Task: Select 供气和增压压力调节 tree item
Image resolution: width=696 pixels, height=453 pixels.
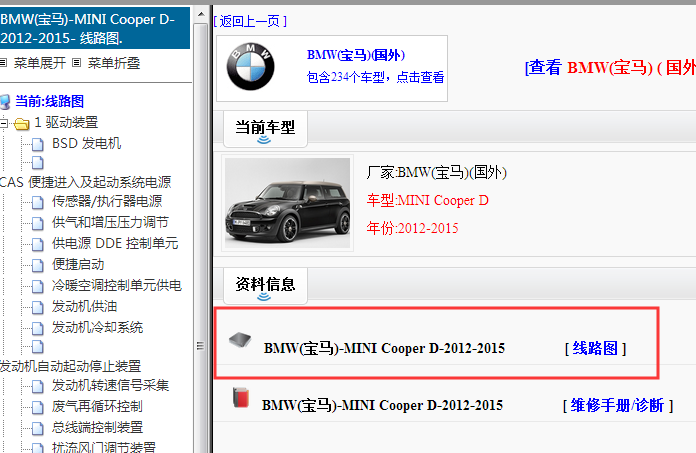Action: click(110, 222)
